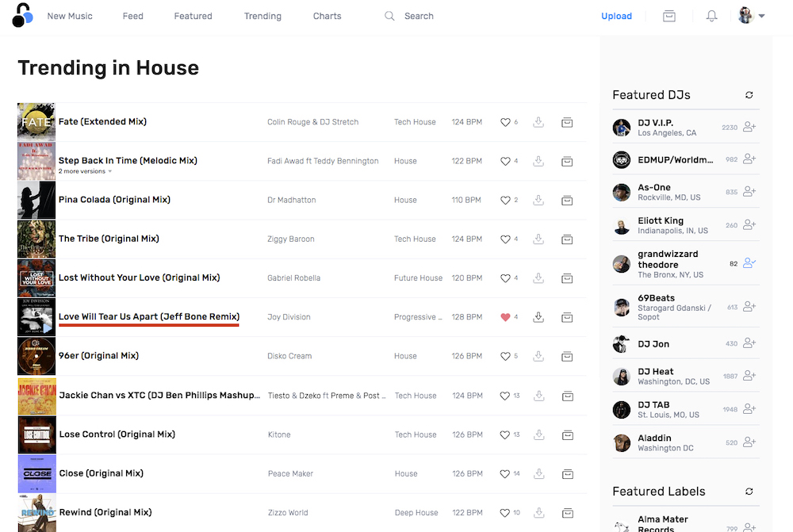Add Rewind (Original Mix) to crate
Viewport: 793px width, 532px height.
[568, 513]
